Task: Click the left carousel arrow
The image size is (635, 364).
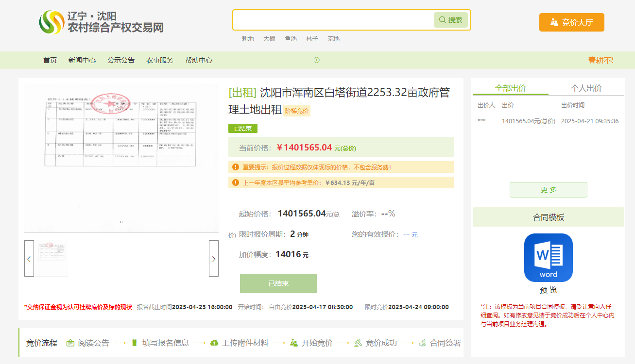Action: (29, 258)
